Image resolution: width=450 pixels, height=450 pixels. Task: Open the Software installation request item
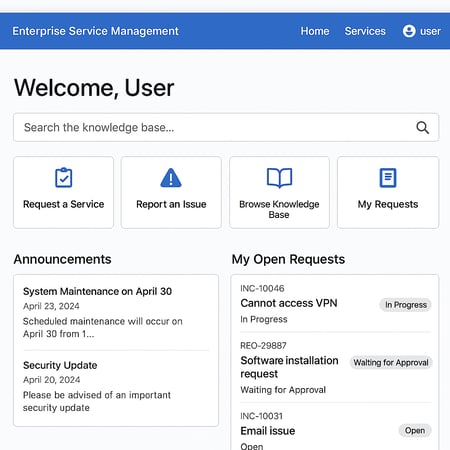point(289,367)
